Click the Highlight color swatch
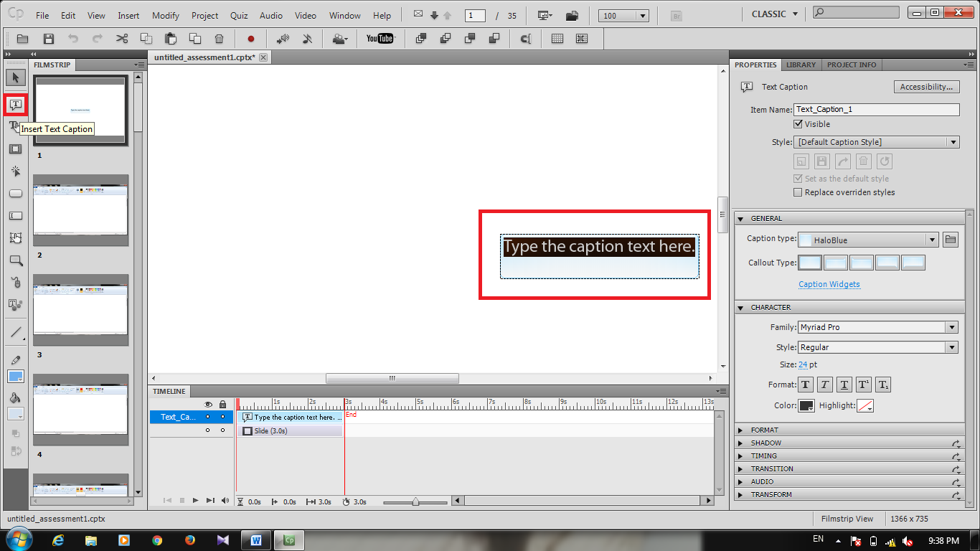The width and height of the screenshot is (980, 551). click(x=865, y=406)
